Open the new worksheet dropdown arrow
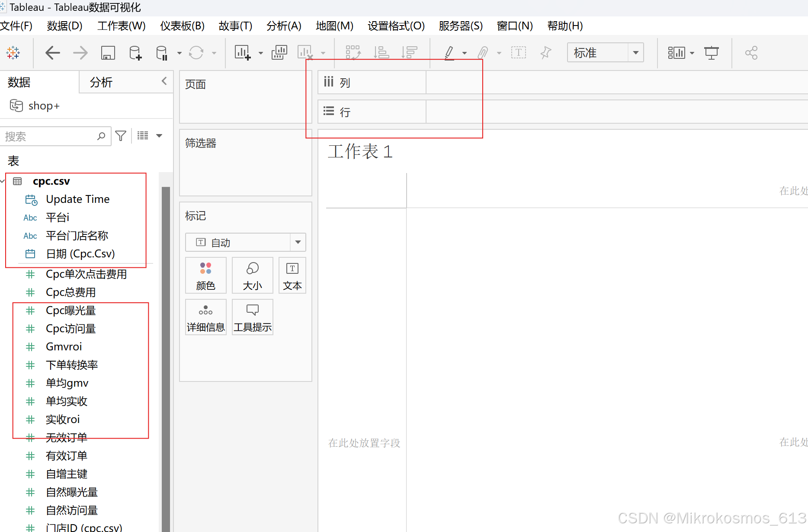Screen dimensions: 808x532 [x=260, y=53]
